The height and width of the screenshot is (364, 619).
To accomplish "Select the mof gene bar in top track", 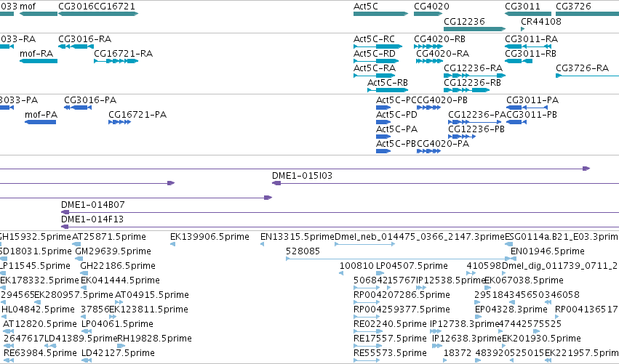I will pyautogui.click(x=39, y=14).
